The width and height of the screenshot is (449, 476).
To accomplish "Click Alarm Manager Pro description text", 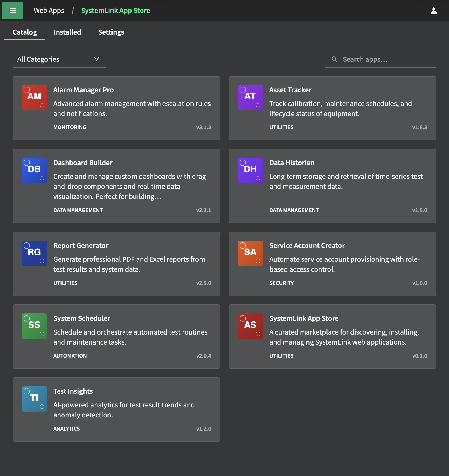I will pyautogui.click(x=132, y=109).
